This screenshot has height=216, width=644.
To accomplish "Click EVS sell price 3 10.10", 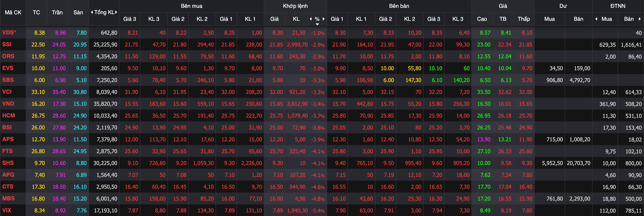I will click(435, 68).
